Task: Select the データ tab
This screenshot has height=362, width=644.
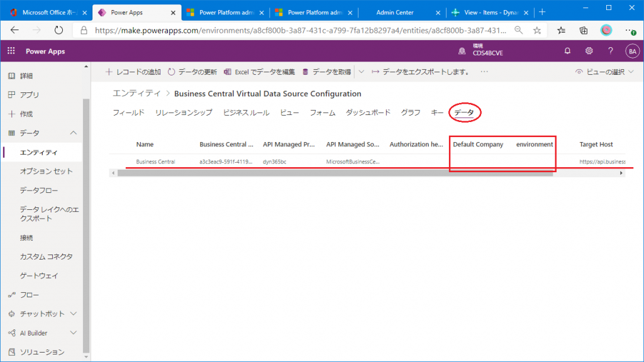Action: [x=464, y=112]
